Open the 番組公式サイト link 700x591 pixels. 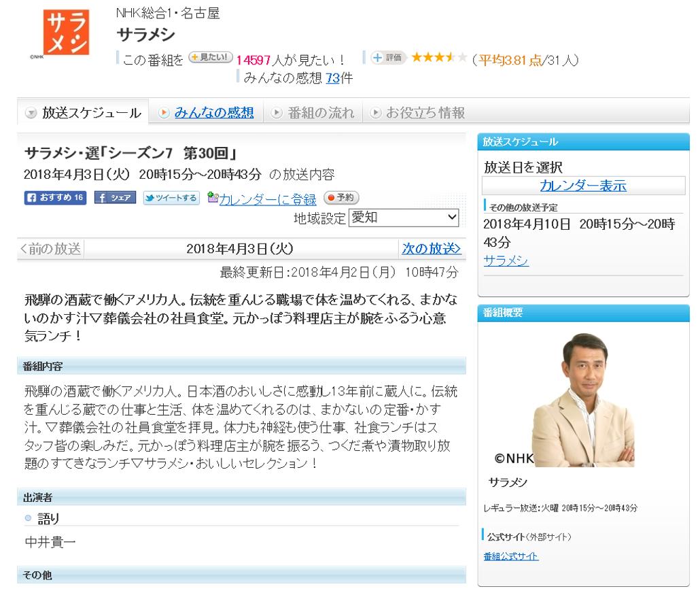(510, 556)
